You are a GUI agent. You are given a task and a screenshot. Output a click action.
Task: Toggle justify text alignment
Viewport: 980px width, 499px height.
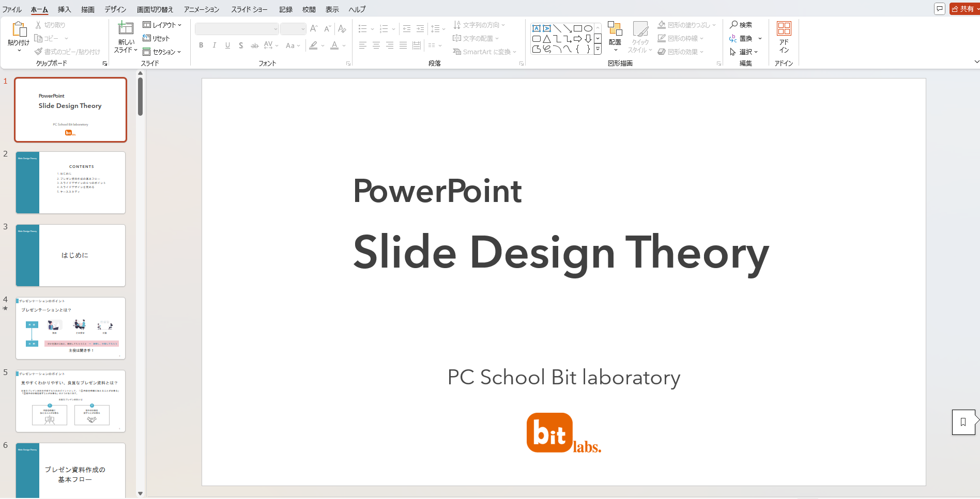pyautogui.click(x=403, y=45)
